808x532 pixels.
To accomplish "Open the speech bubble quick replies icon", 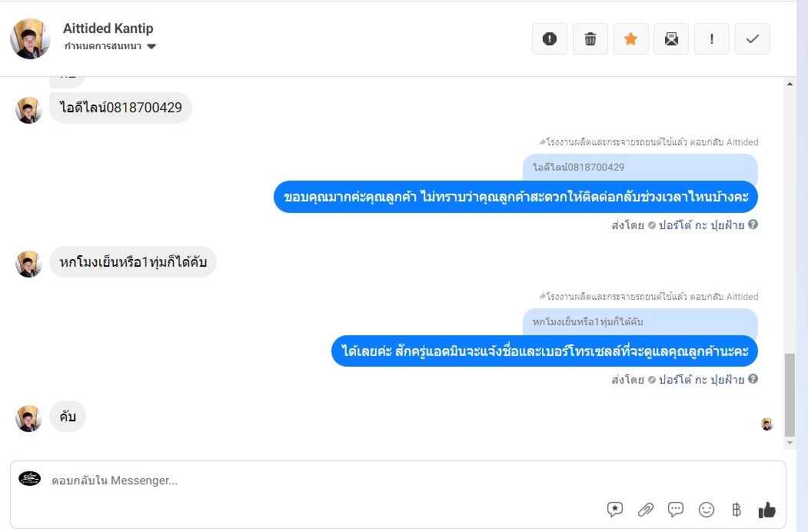I will (676, 510).
